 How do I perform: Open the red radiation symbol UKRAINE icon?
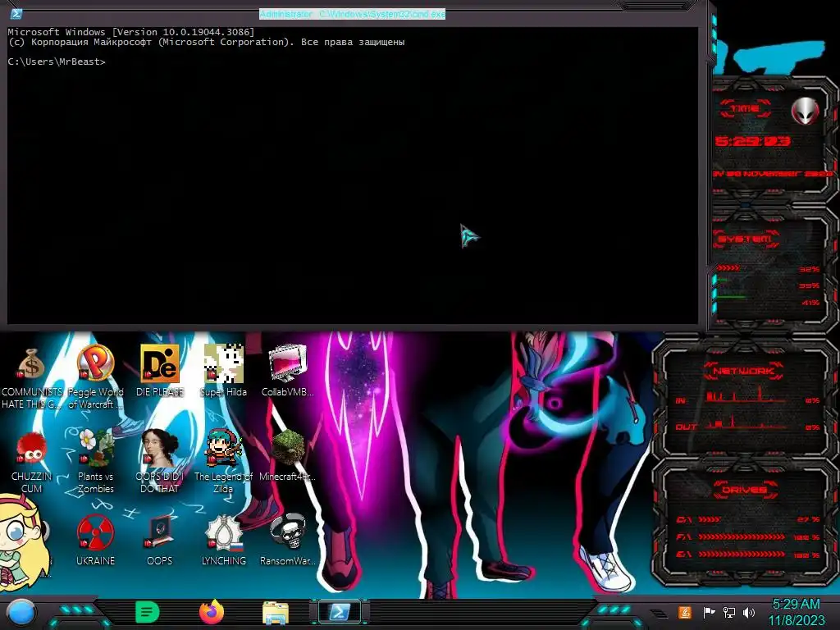coord(95,539)
